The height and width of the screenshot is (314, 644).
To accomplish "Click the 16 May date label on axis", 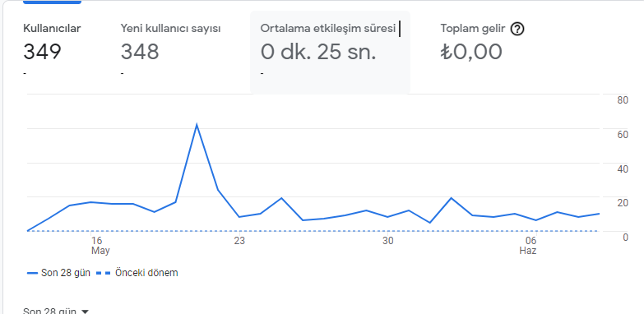I will [99, 246].
